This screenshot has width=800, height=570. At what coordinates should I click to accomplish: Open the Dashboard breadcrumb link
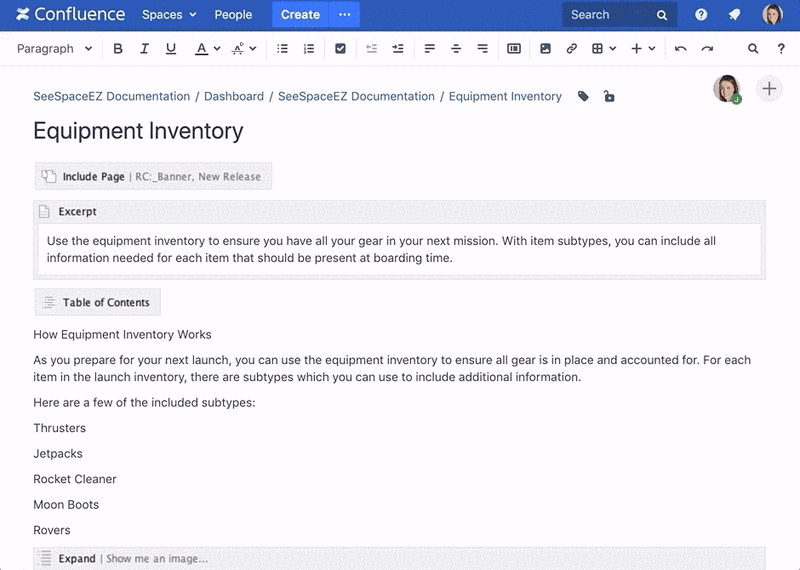[234, 97]
